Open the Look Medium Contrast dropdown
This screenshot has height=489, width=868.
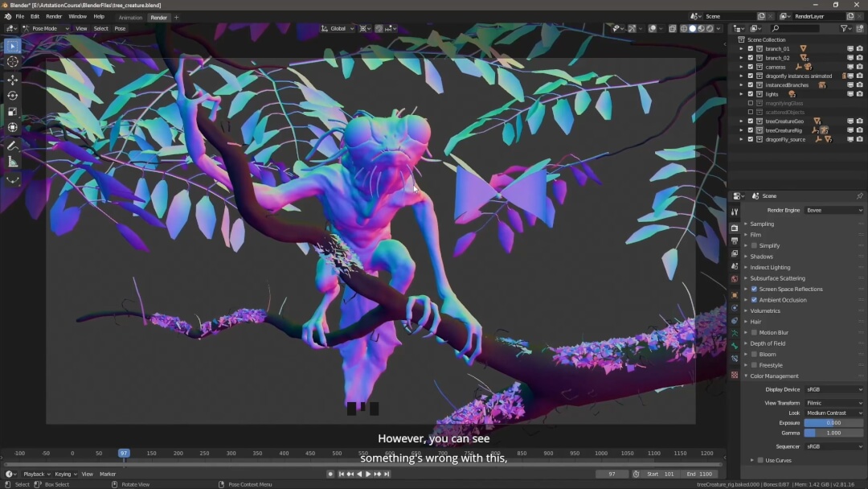[x=833, y=413]
